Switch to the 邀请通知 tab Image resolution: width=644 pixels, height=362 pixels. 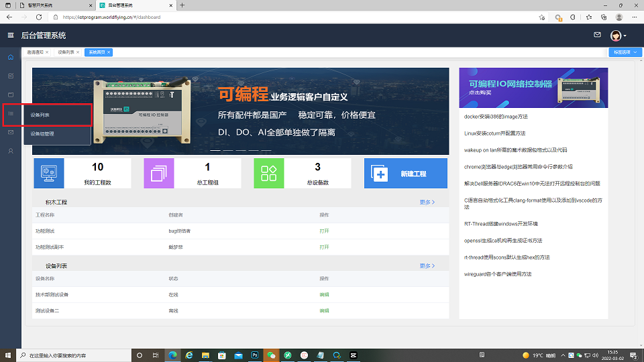[x=35, y=52]
